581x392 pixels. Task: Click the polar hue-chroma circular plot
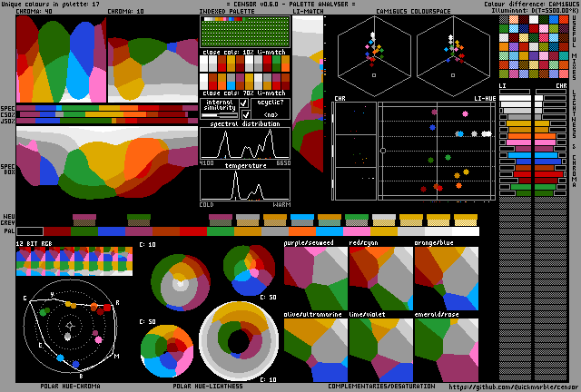(70, 326)
